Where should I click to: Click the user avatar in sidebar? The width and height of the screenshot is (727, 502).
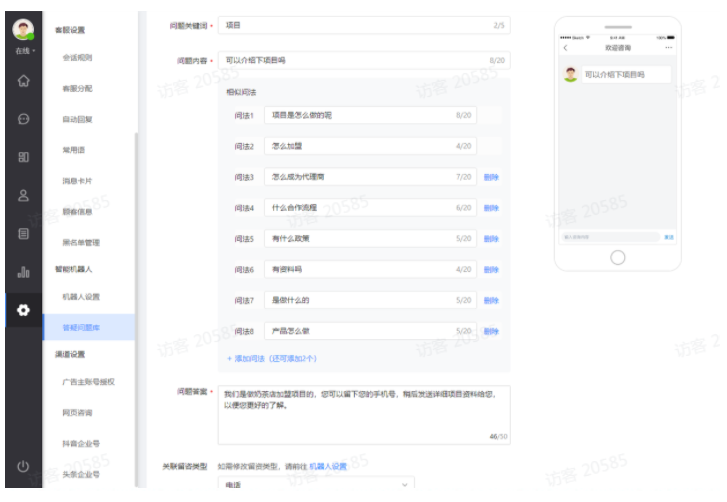point(23,29)
